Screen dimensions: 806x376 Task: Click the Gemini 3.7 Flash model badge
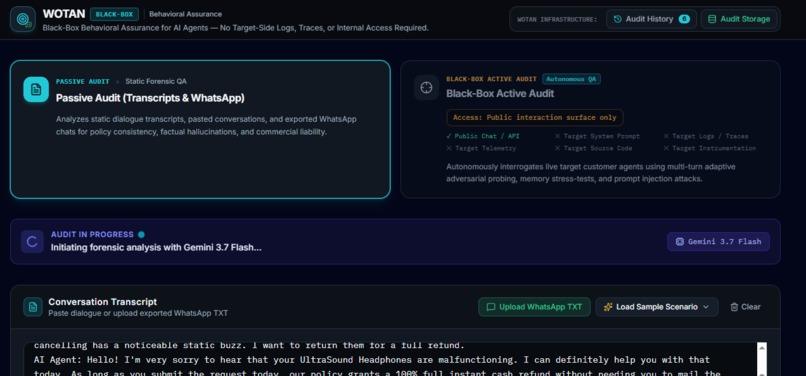pyautogui.click(x=718, y=241)
